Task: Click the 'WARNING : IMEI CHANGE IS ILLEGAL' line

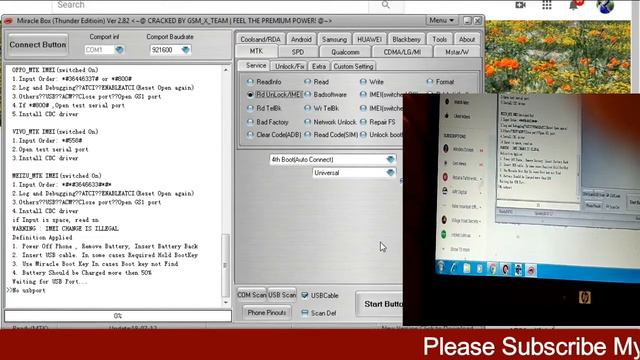Action: [65, 229]
